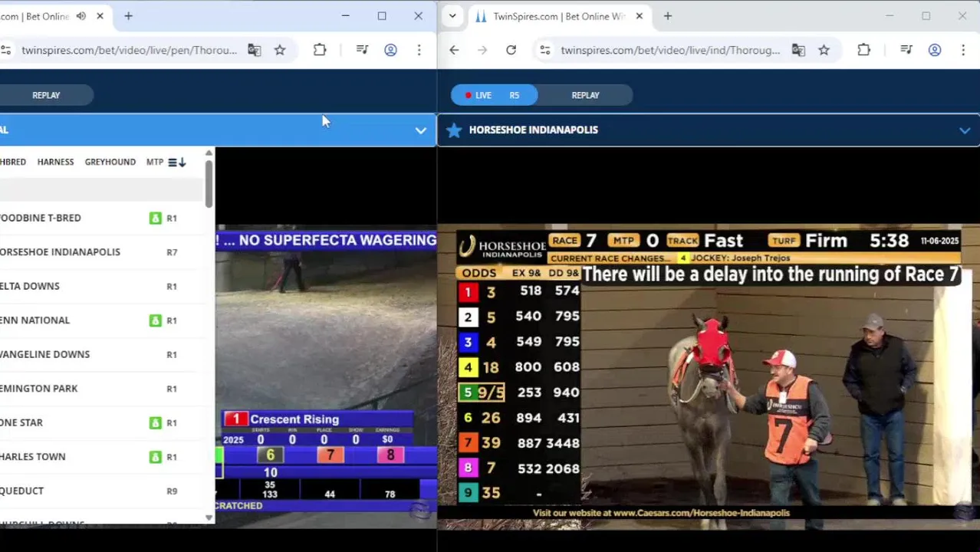The width and height of the screenshot is (980, 552).
Task: Click the Horseshoe Indianapolis live video feed
Action: (x=709, y=376)
